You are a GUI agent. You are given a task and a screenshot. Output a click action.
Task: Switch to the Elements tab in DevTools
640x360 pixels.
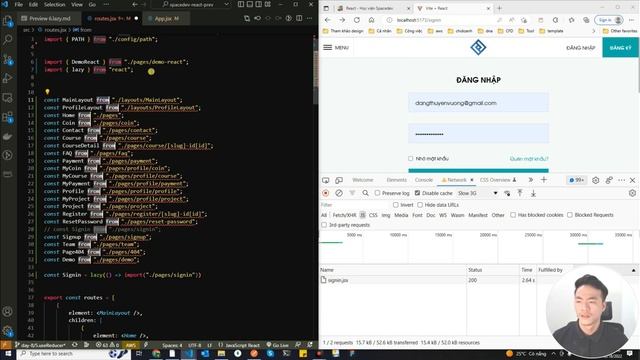coord(396,180)
